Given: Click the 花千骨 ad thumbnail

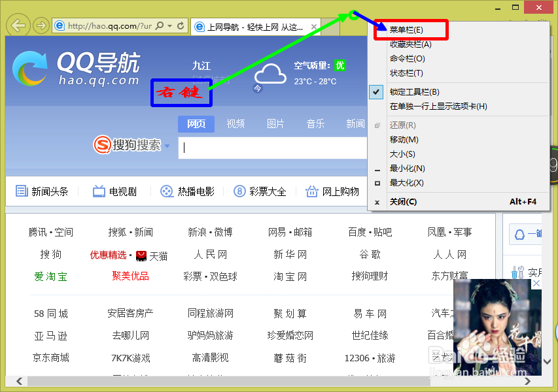Looking at the screenshot, I should tap(497, 327).
